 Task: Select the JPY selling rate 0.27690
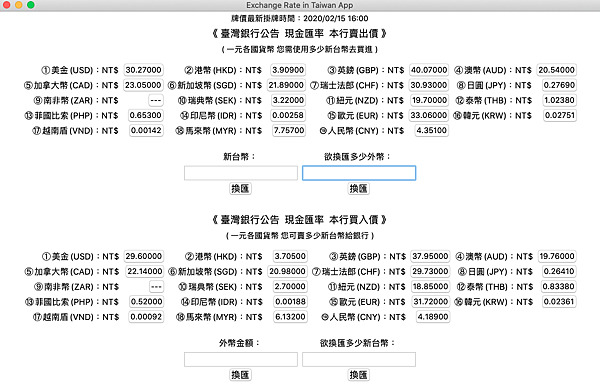coord(559,85)
